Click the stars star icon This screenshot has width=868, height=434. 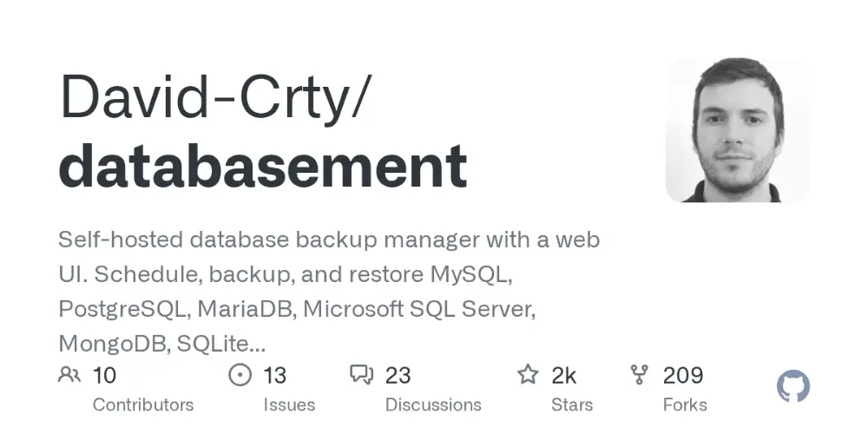pyautogui.click(x=528, y=375)
